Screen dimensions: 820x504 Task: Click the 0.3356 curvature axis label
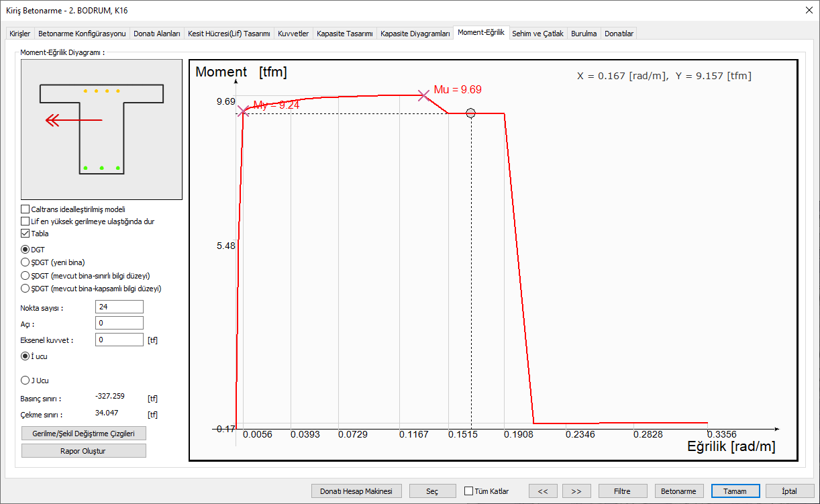(722, 434)
